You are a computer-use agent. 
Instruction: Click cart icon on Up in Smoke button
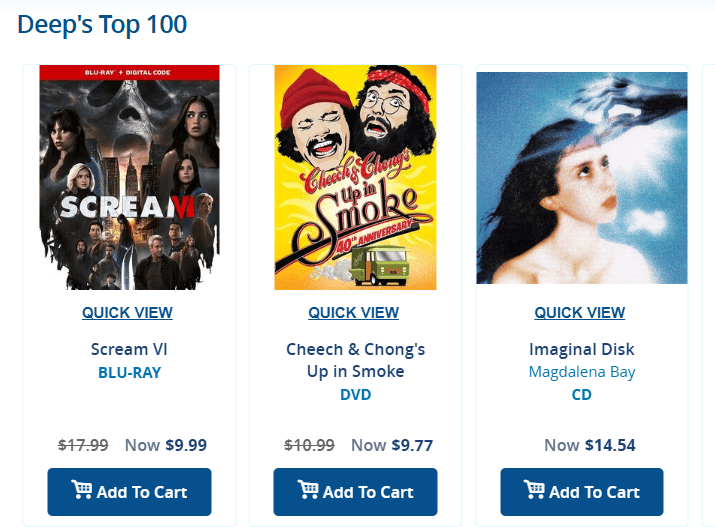(307, 490)
